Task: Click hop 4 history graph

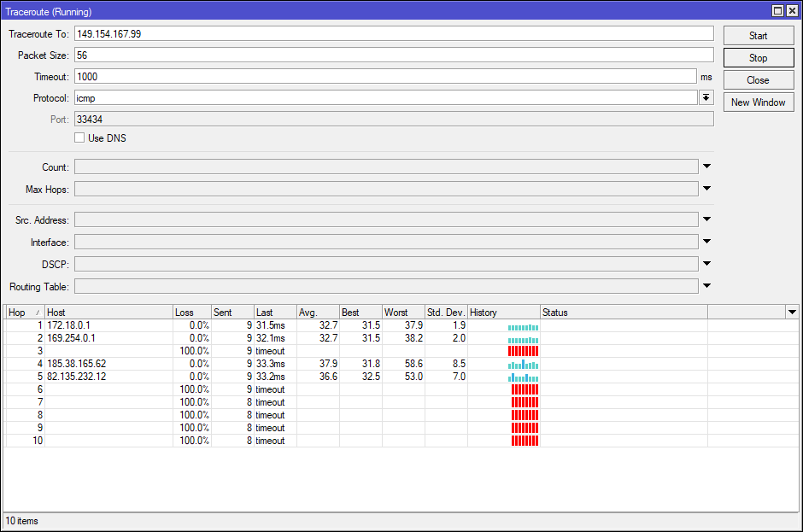Action: [x=524, y=365]
